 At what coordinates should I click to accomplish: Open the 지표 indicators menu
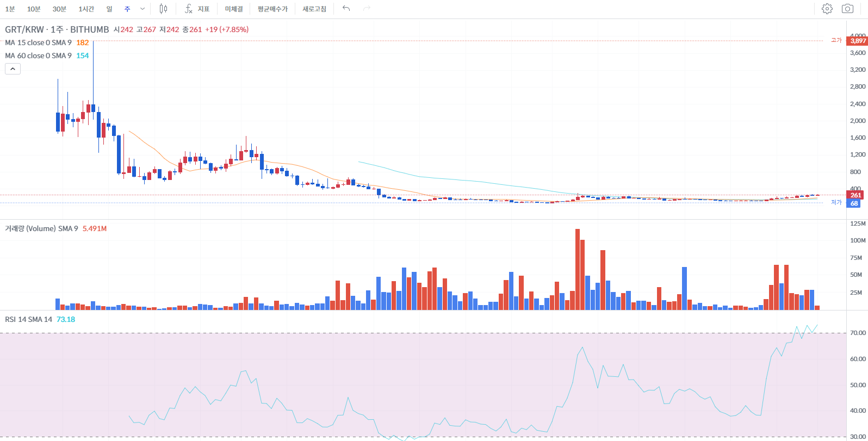coord(197,9)
